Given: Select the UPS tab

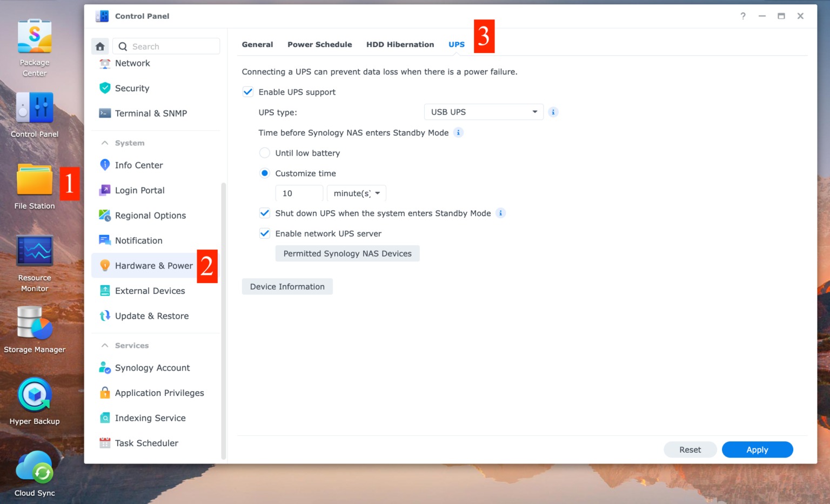Looking at the screenshot, I should 457,44.
